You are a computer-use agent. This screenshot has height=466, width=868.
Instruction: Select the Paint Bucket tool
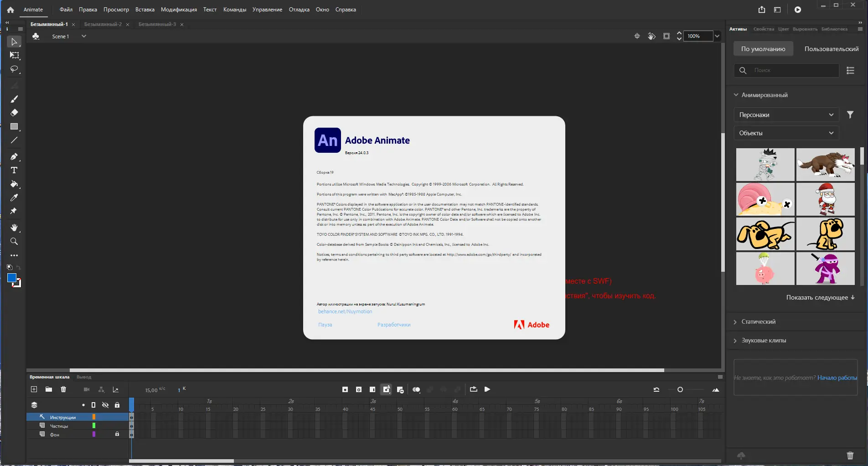[14, 184]
